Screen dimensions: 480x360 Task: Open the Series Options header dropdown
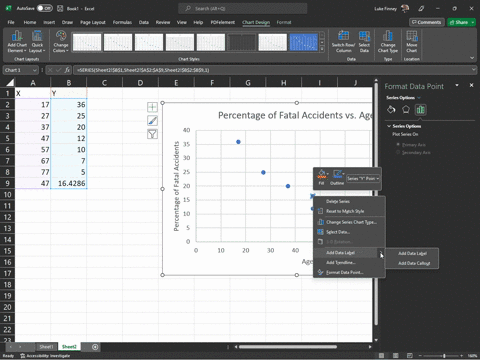(x=419, y=98)
